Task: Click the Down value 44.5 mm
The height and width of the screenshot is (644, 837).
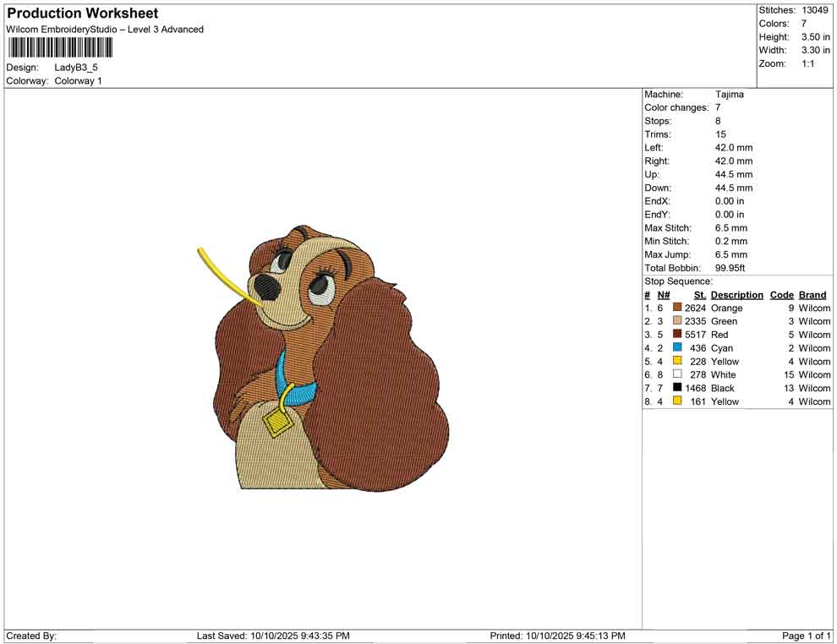Action: tap(734, 188)
